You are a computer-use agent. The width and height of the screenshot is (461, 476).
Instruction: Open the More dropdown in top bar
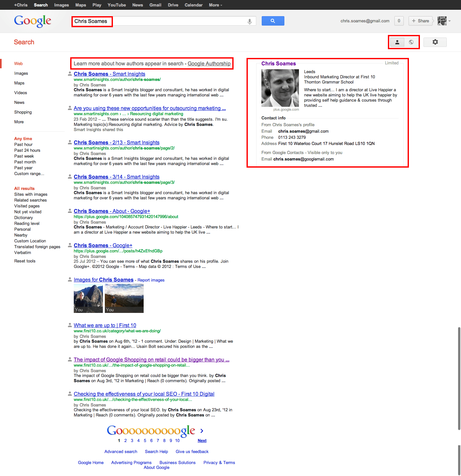(215, 5)
